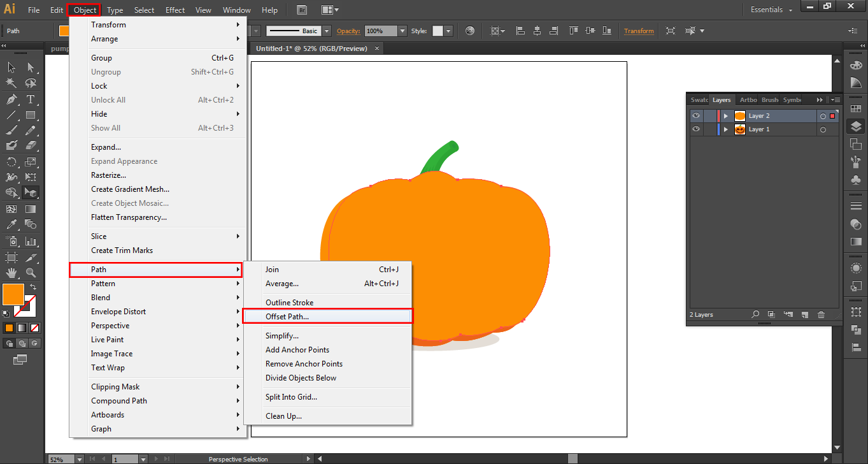
Task: Delete selection with Layers trash icon
Action: [x=821, y=315]
